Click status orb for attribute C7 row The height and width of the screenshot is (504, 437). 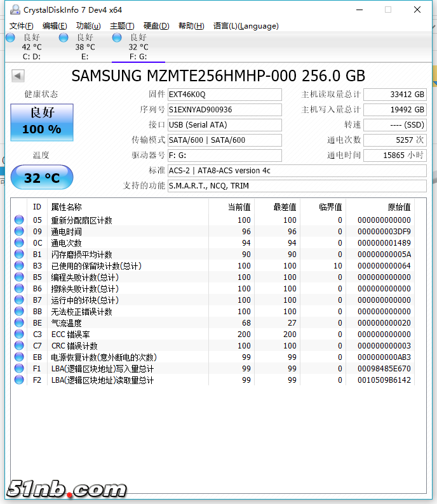pos(19,346)
